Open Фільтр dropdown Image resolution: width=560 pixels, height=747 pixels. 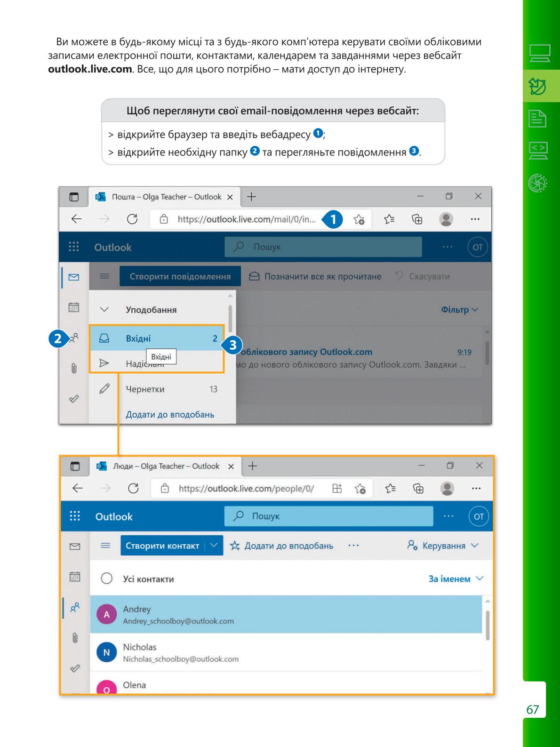459,310
